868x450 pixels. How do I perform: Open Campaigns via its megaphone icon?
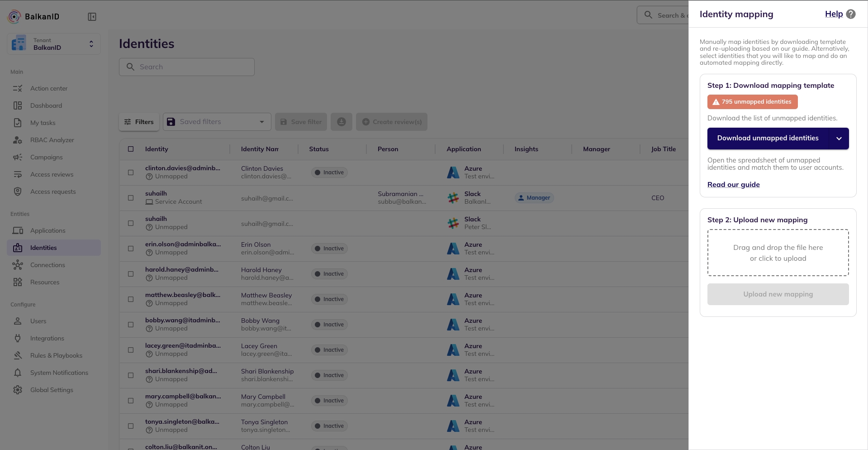[18, 157]
